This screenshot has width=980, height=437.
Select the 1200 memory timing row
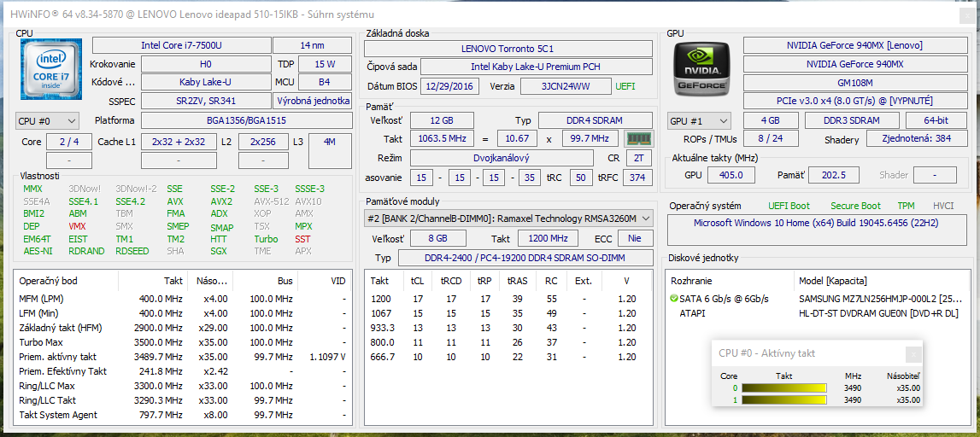pos(508,299)
